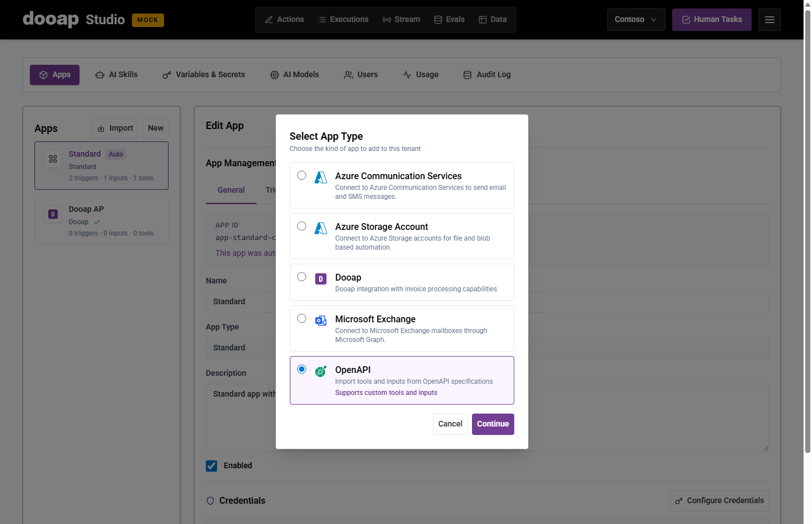This screenshot has height=524, width=812.
Task: Click the green checkmark on Dooap AP
Action: pos(97,222)
